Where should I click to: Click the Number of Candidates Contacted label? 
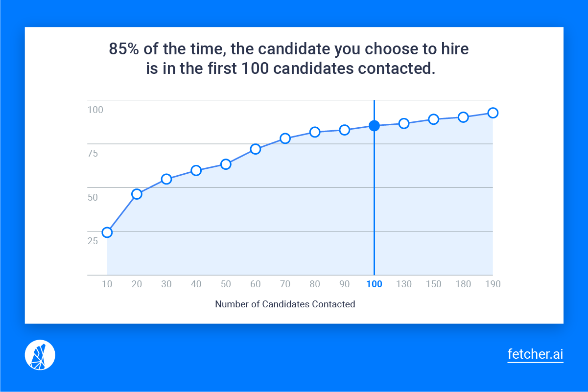[x=285, y=304]
